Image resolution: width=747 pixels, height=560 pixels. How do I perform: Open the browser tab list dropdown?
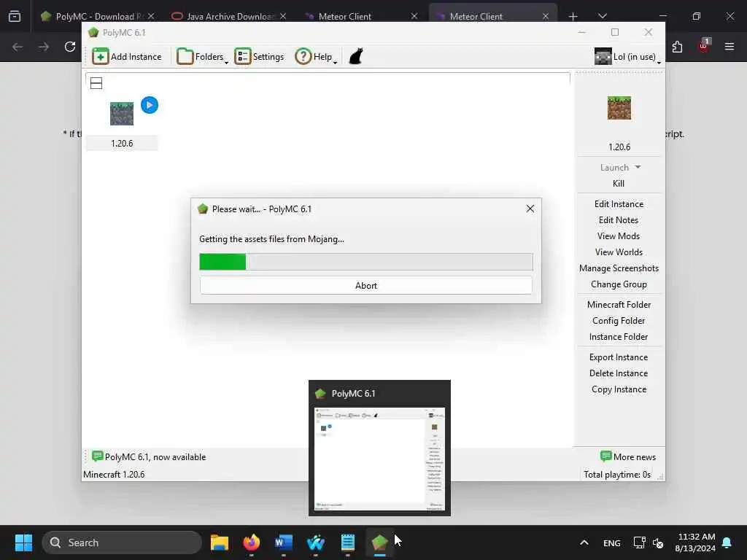(602, 16)
